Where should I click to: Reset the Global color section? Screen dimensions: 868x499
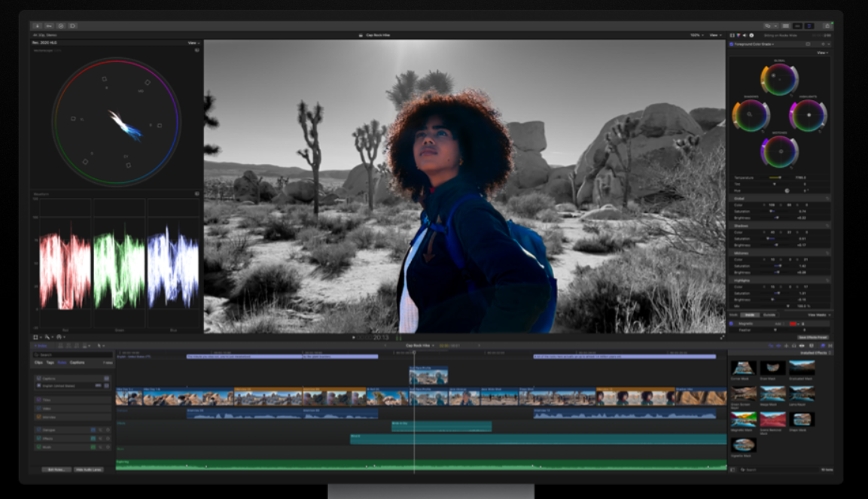click(827, 198)
